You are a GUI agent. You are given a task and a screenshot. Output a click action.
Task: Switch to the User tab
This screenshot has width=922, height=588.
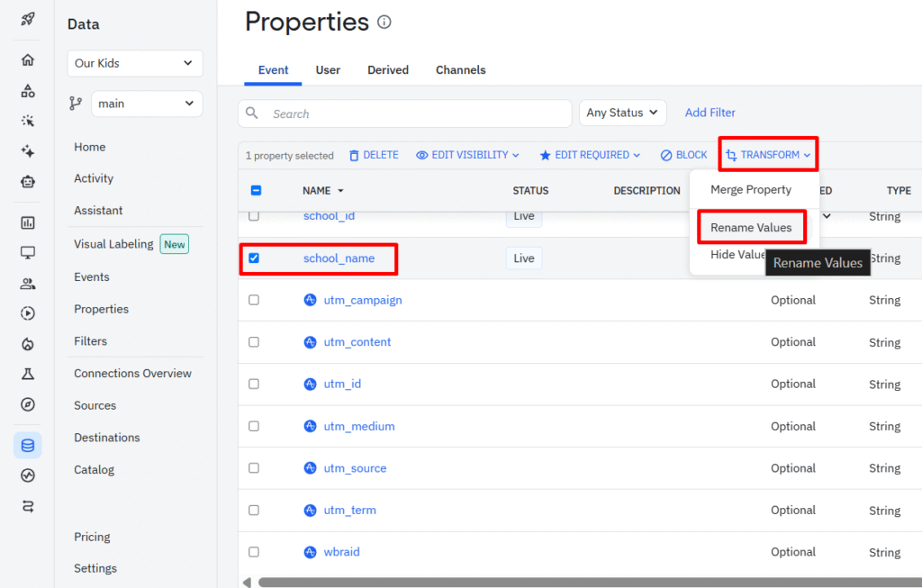(328, 70)
